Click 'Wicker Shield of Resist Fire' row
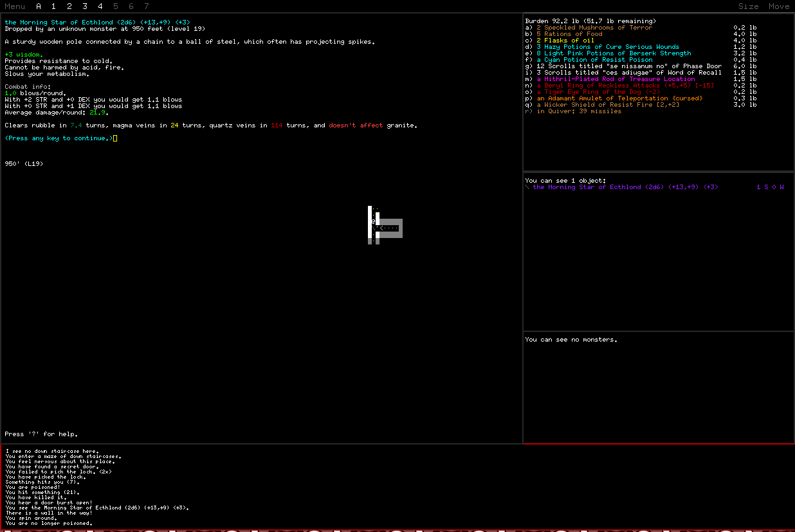 click(x=641, y=105)
